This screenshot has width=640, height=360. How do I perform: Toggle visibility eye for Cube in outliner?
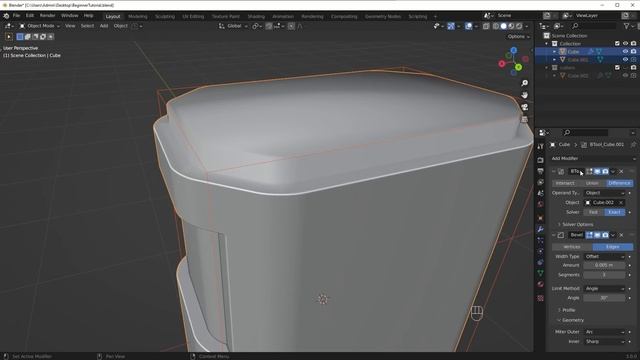(625, 51)
